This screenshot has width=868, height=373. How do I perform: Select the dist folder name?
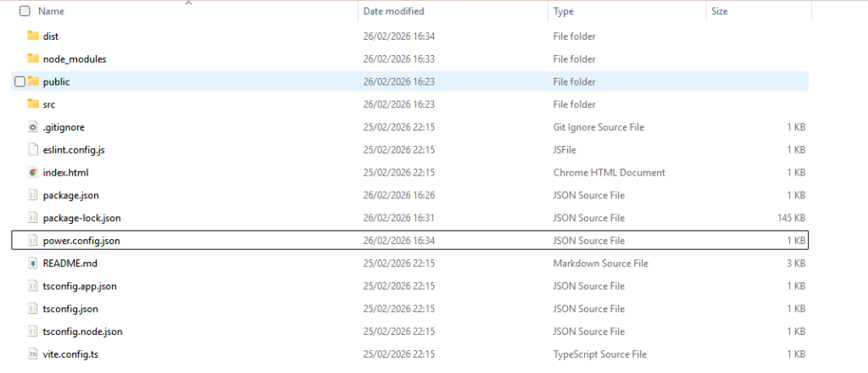click(x=50, y=36)
